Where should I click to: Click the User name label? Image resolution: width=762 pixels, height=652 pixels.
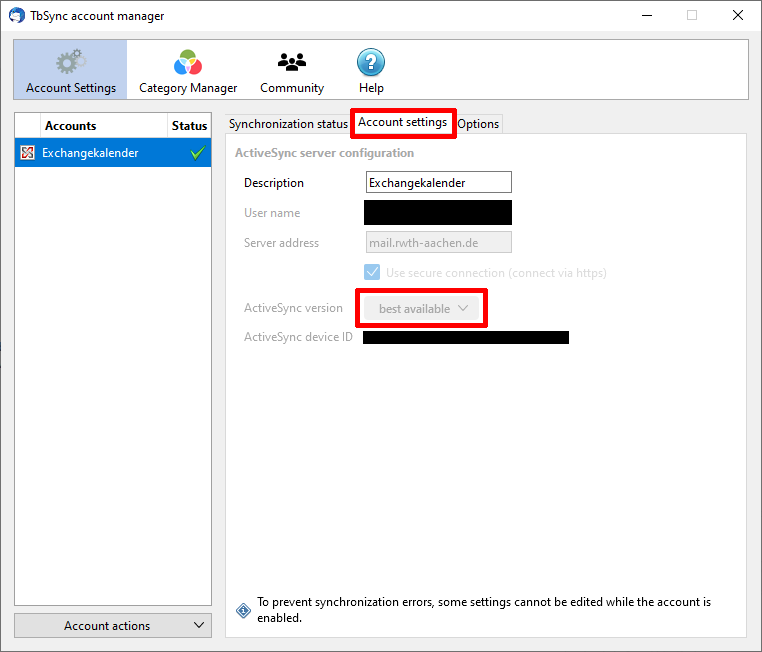272,213
